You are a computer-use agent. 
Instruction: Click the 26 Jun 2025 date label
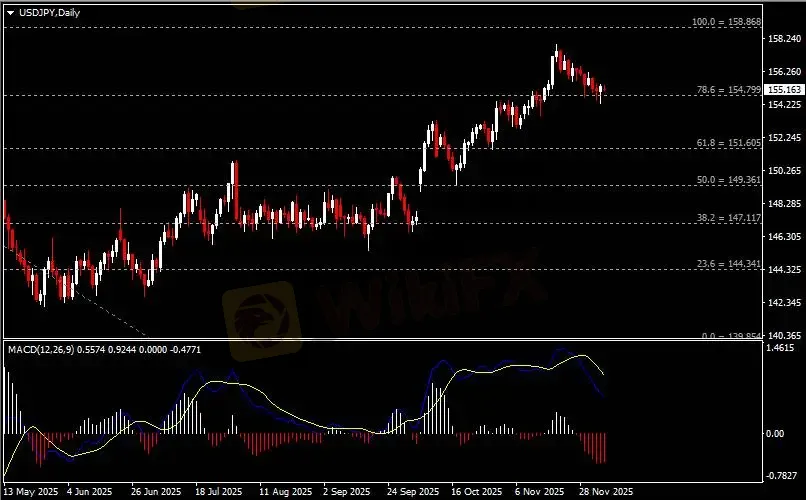(x=156, y=492)
